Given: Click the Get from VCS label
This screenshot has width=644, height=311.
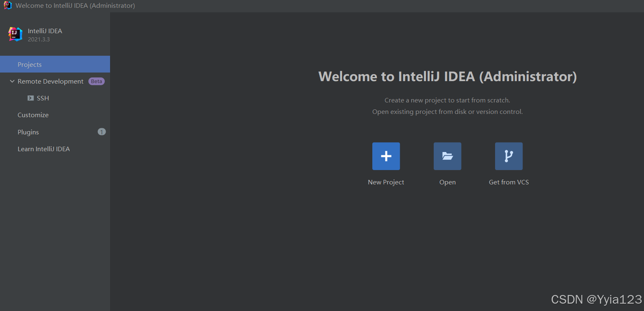Looking at the screenshot, I should [509, 182].
